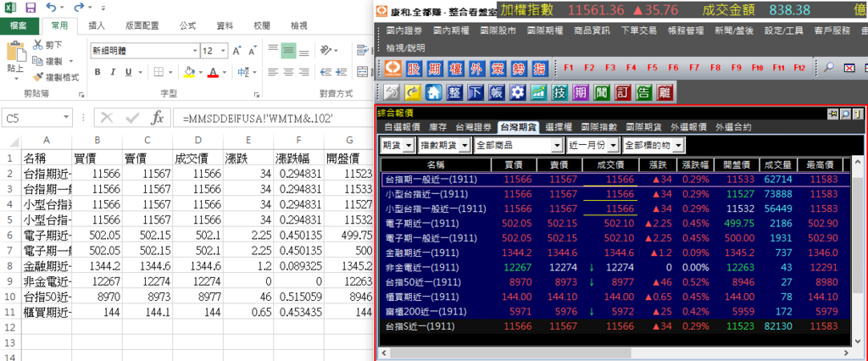Decrease font size with smaller A

[x=253, y=51]
